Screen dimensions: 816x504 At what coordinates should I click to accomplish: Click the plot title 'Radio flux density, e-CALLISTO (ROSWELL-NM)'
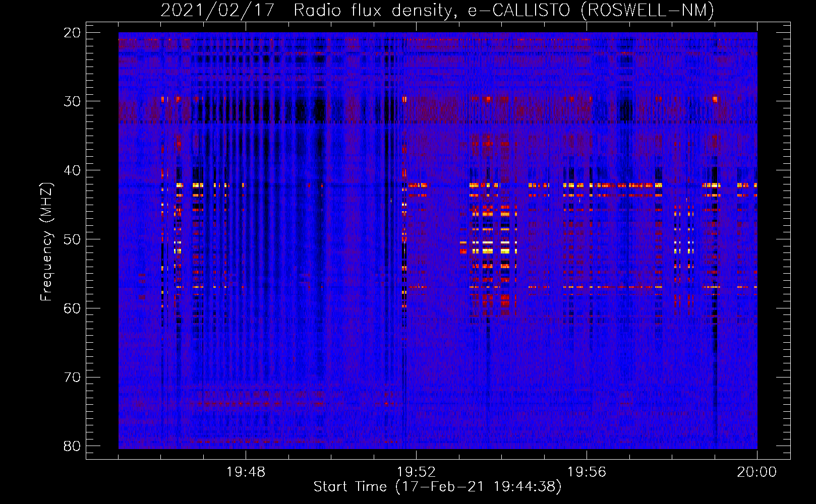coord(504,10)
